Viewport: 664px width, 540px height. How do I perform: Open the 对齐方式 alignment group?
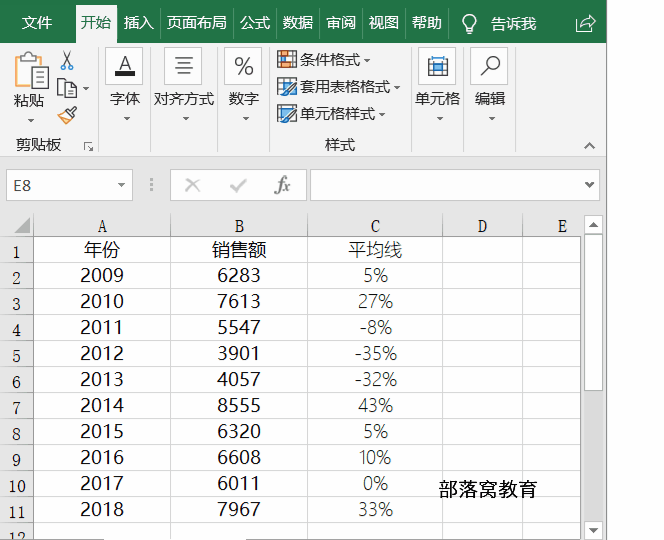tap(183, 67)
